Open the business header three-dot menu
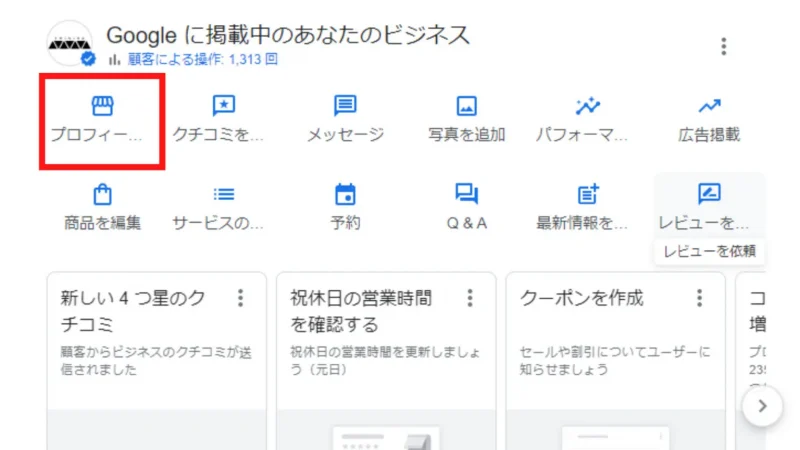Image resolution: width=800 pixels, height=450 pixels. tap(723, 46)
